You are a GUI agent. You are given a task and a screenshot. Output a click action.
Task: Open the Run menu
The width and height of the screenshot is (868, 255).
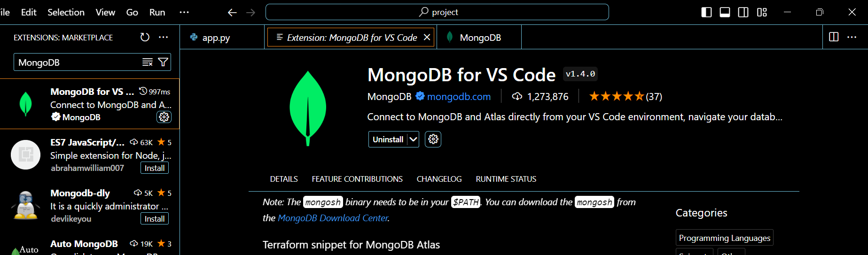coord(157,12)
